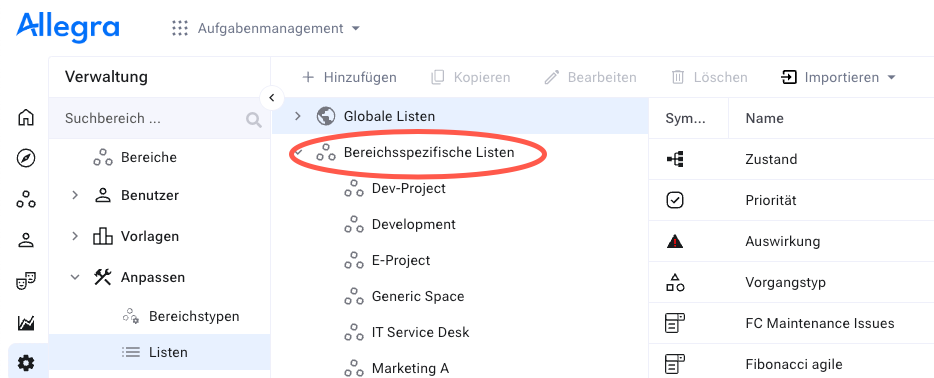Screen dimensions: 934x378
Task: Click the Hinzufügen button
Action: pos(350,77)
